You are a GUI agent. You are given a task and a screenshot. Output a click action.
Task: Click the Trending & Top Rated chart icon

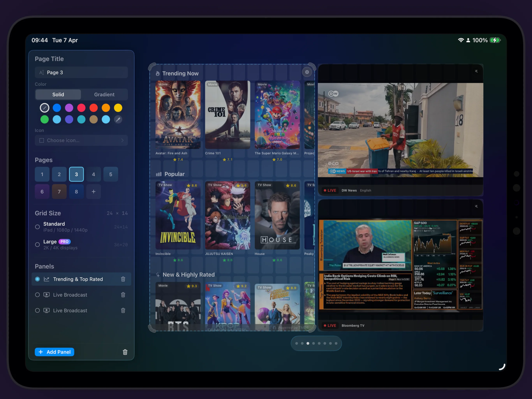46,279
